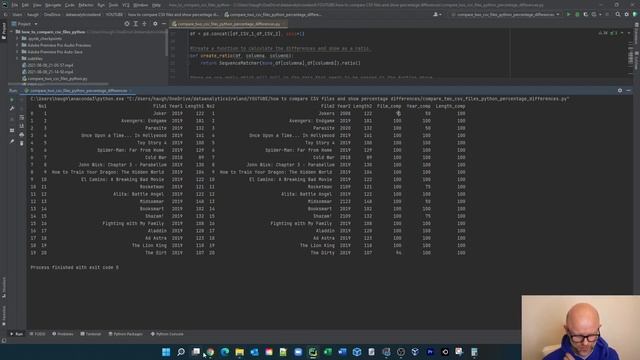Open the Python Packages tool window
640x360 pixels.
click(126, 334)
